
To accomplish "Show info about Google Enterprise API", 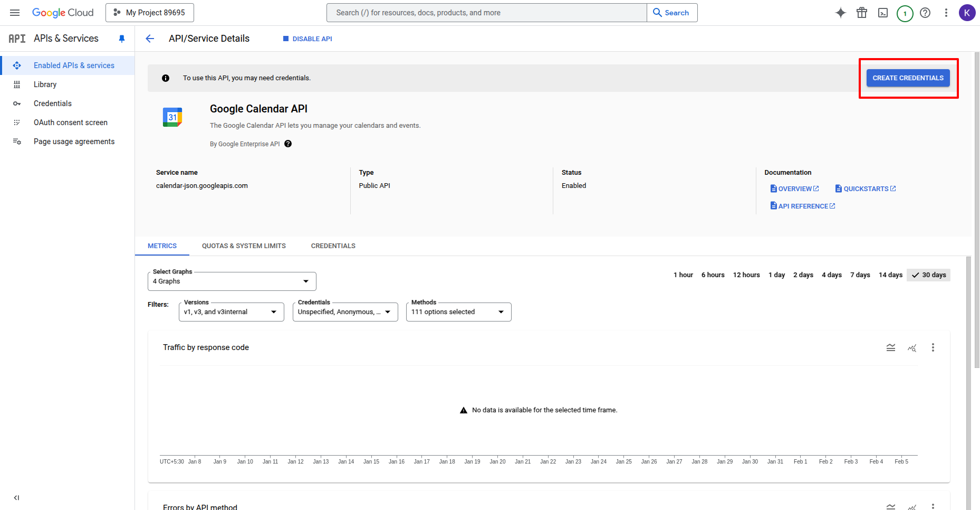I will click(x=288, y=144).
